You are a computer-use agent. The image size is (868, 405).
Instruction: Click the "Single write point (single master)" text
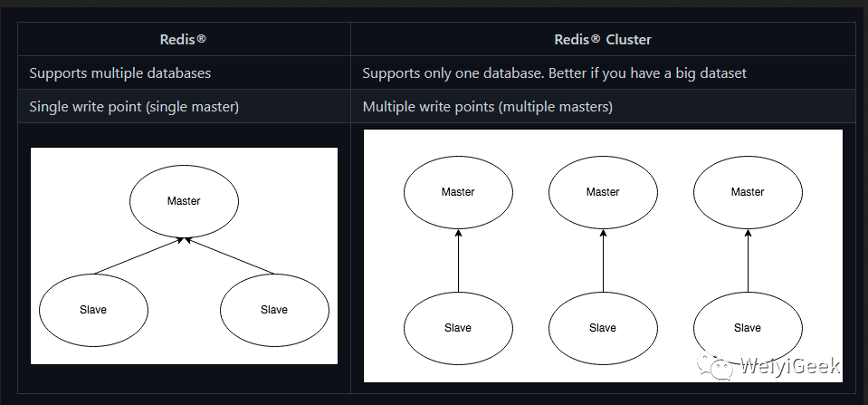(x=134, y=107)
